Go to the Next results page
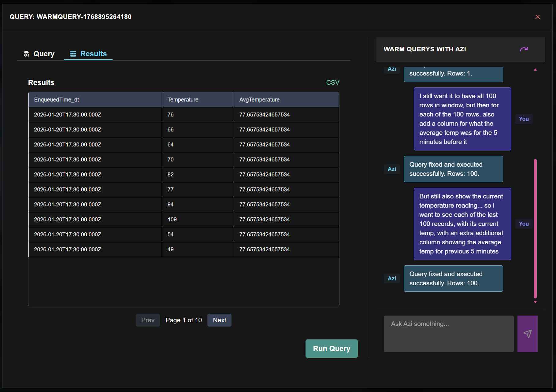Screen dimensions: 556x392 click(219, 320)
